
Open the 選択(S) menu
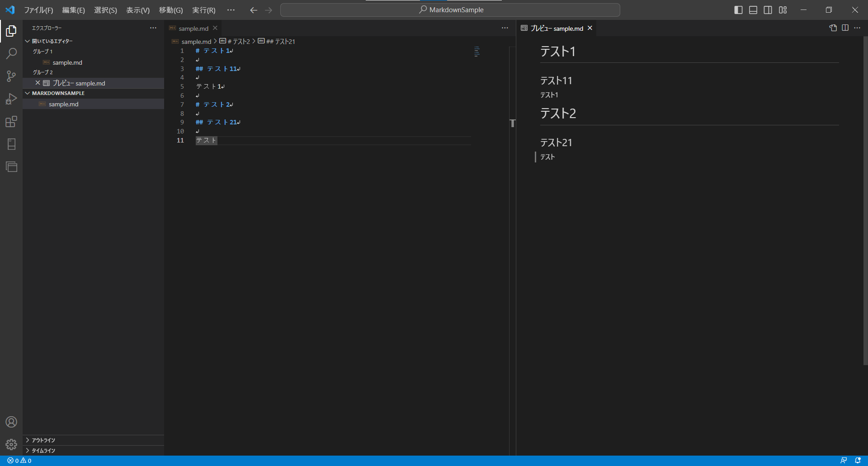tap(105, 10)
